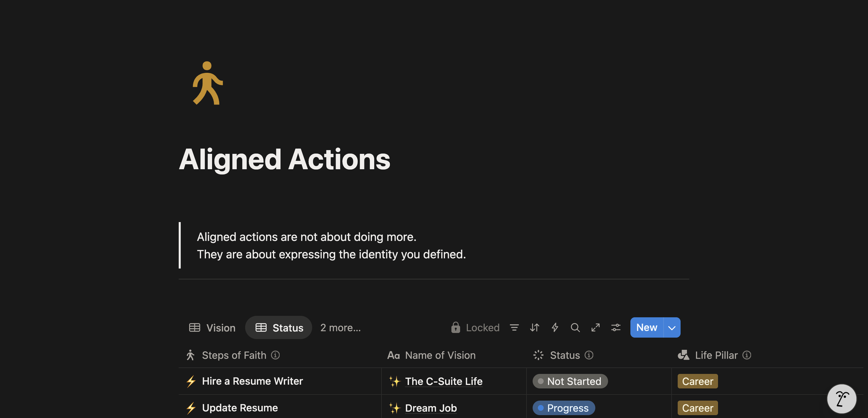Click info icon beside Status column
Screen dimensions: 868x418
(x=589, y=355)
